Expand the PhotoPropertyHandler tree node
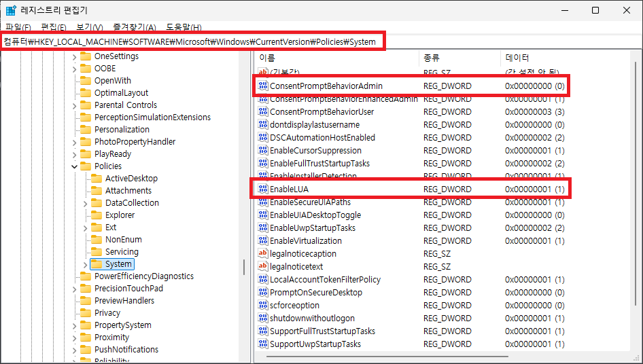The height and width of the screenshot is (364, 643). coord(74,142)
